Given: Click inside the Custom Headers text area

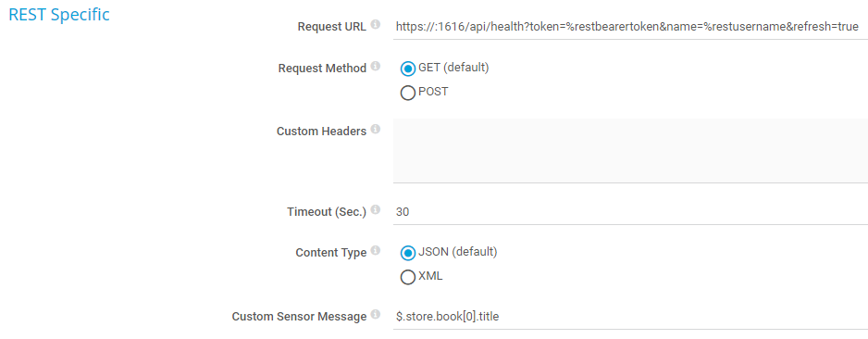Looking at the screenshot, I should (x=630, y=150).
